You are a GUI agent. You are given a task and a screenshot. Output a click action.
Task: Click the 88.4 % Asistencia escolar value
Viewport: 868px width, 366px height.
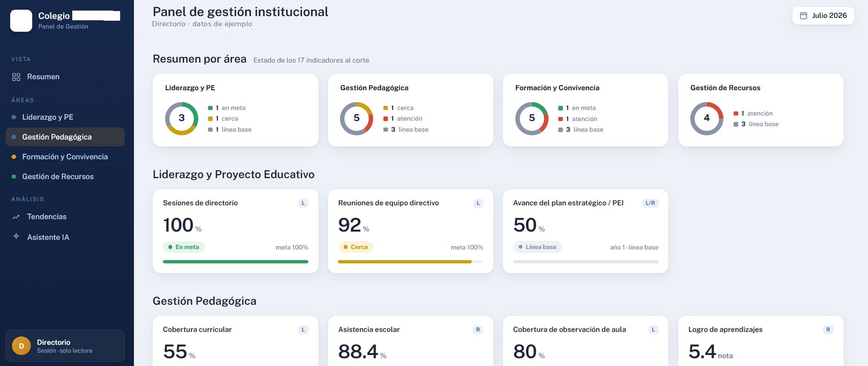pos(362,352)
